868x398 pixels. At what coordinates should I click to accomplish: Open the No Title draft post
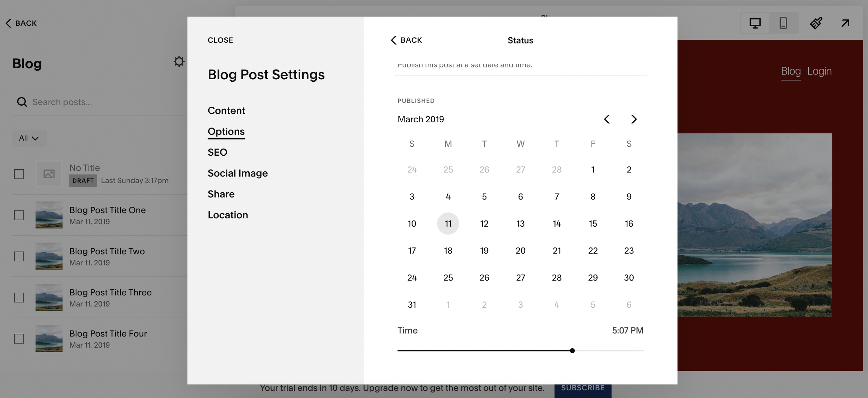[x=100, y=174]
